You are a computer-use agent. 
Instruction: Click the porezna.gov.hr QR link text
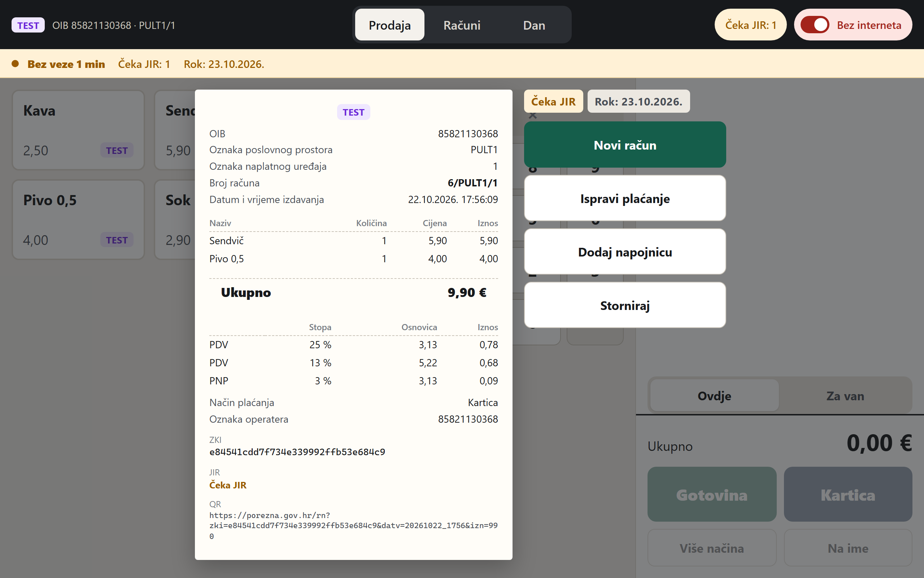coord(353,525)
